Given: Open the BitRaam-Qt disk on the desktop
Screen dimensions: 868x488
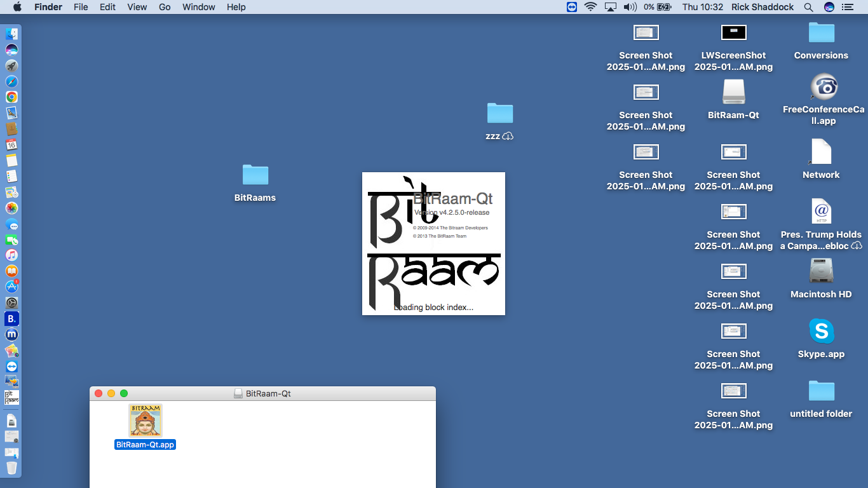Looking at the screenshot, I should [733, 92].
